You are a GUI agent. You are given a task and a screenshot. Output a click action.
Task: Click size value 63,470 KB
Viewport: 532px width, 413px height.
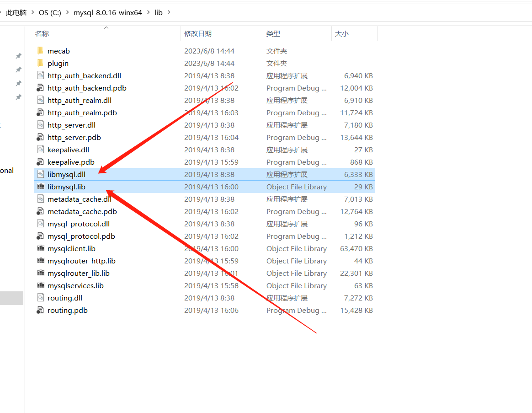(x=356, y=249)
